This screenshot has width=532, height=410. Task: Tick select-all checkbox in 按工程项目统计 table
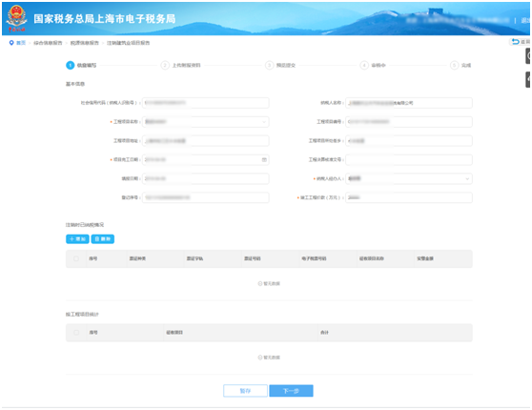[76, 333]
